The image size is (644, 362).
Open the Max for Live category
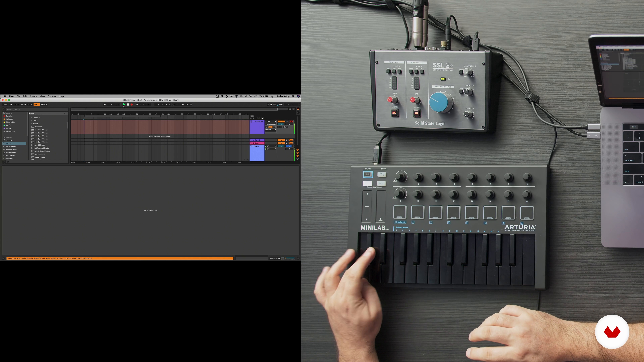pos(11,156)
